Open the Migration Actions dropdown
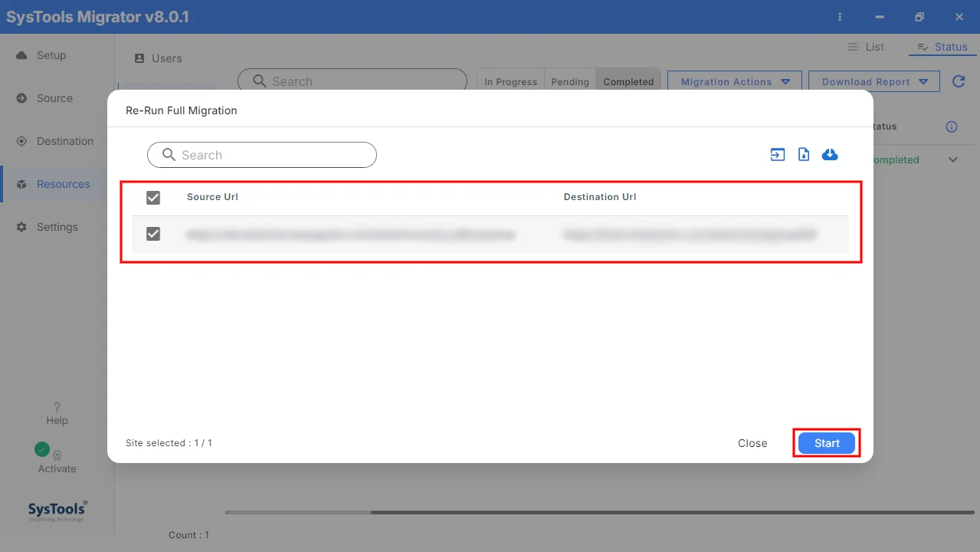This screenshot has width=980, height=552. (x=735, y=81)
